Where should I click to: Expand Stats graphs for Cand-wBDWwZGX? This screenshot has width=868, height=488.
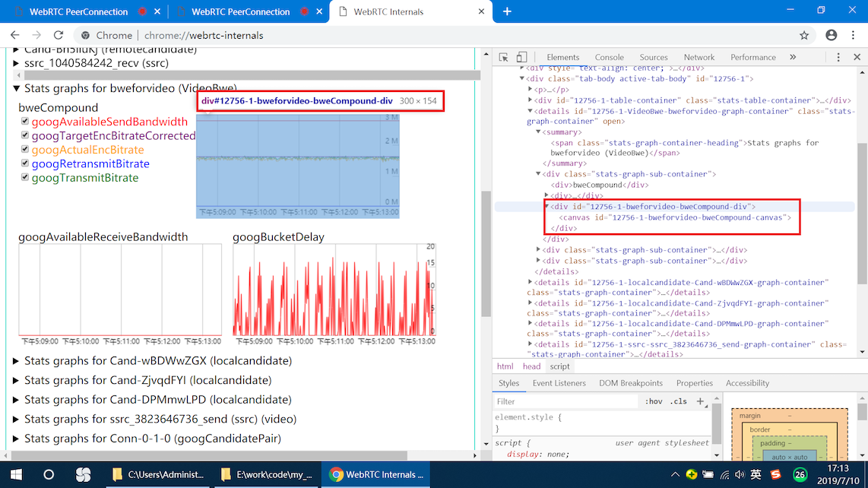17,361
